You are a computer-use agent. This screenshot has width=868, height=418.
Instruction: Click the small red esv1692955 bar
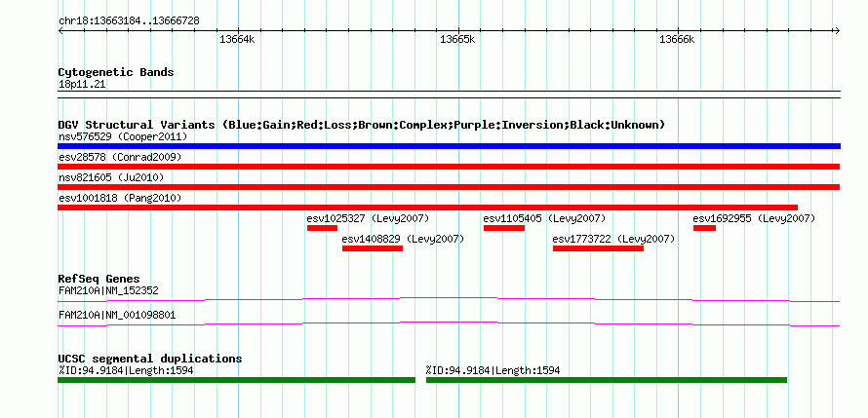coord(705,228)
